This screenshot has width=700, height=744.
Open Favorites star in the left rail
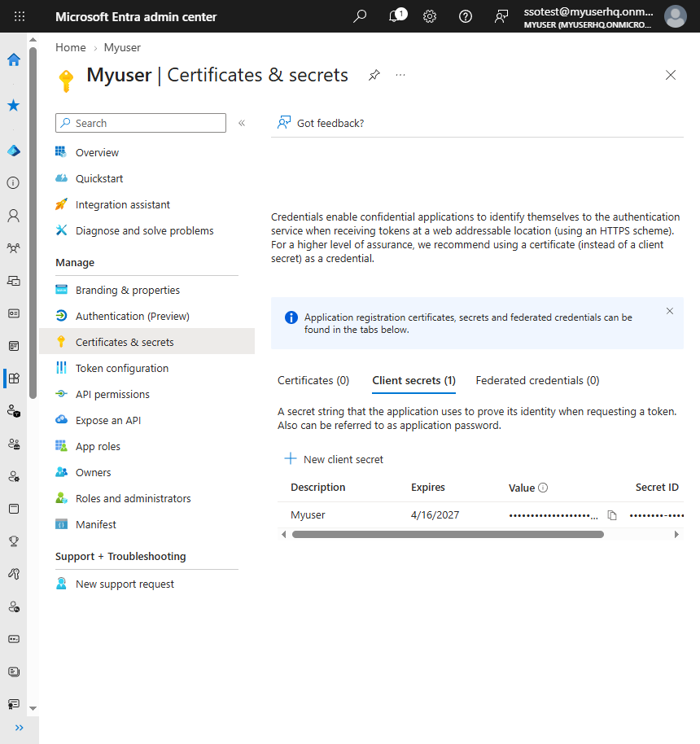(14, 105)
